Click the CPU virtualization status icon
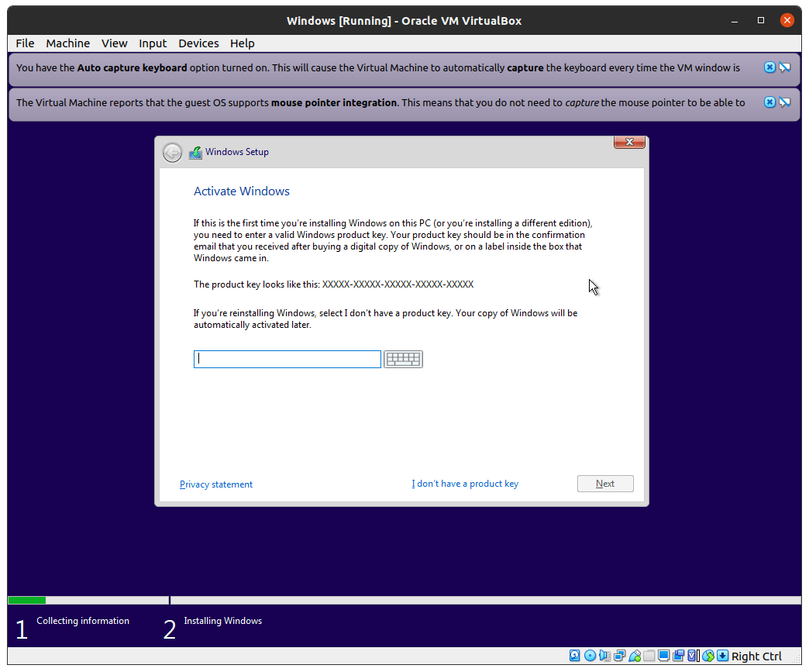The width and height of the screenshot is (809, 672). point(693,656)
